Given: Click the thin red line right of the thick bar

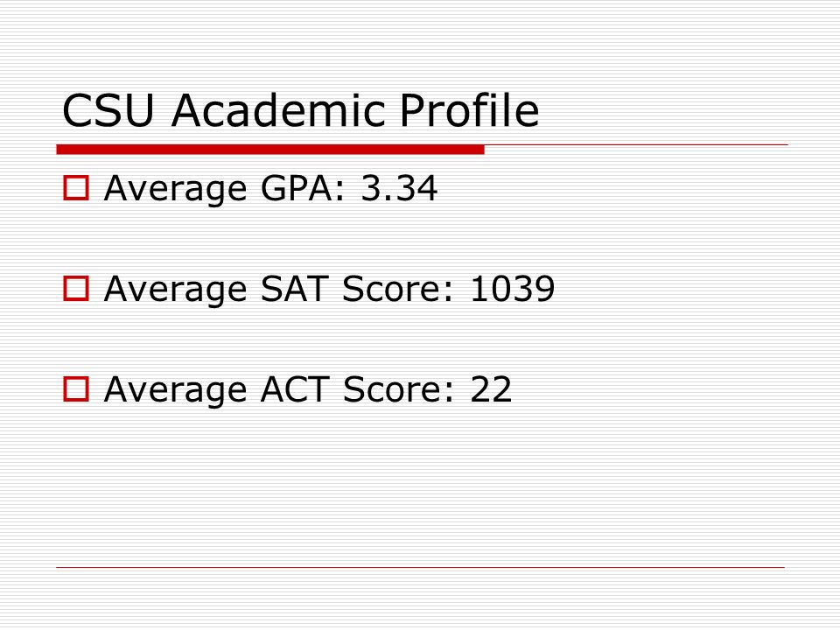Looking at the screenshot, I should (636, 144).
